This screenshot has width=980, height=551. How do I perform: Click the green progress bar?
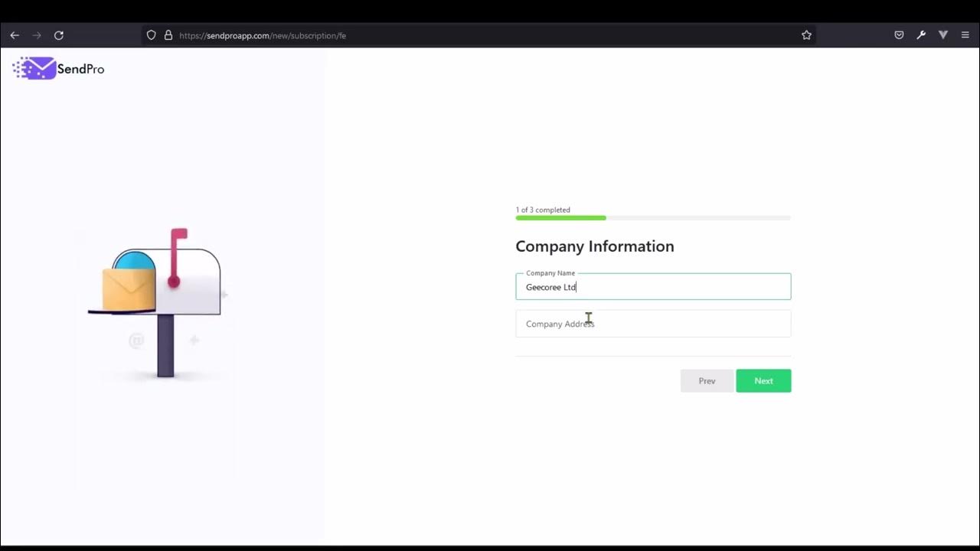click(x=560, y=218)
